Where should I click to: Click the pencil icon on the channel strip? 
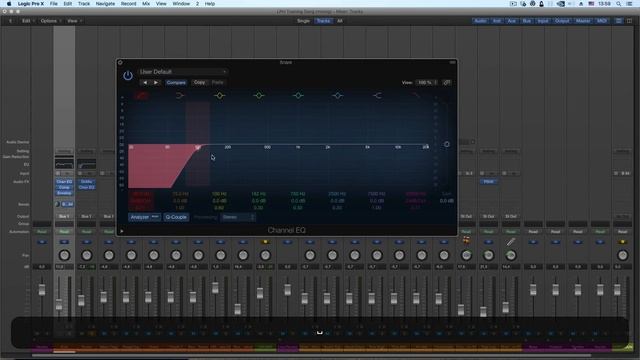pos(511,242)
